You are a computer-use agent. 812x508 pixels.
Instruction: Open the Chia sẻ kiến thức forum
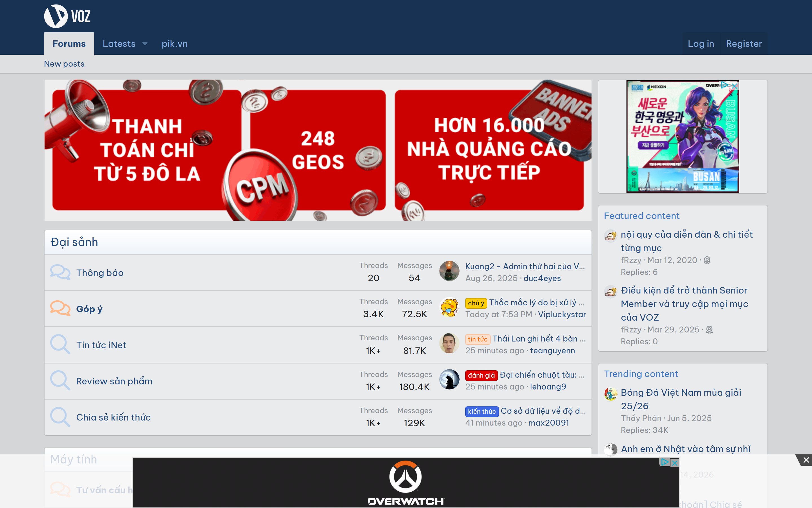click(113, 417)
